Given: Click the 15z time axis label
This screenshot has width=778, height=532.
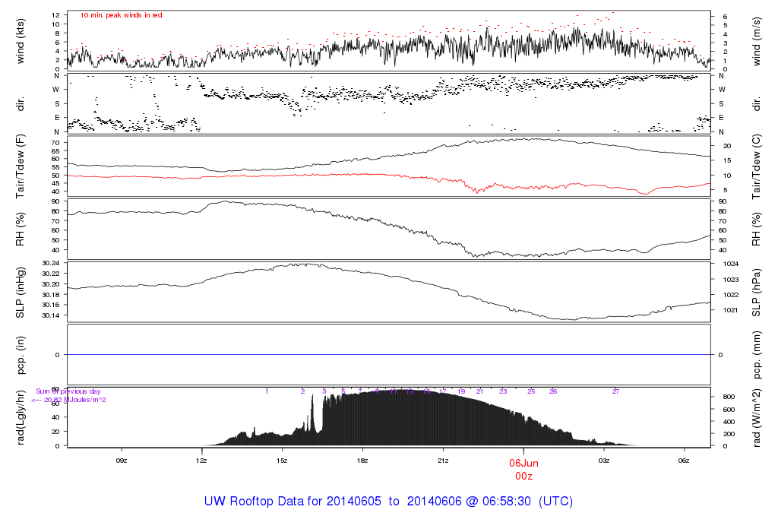Looking at the screenshot, I should (x=282, y=461).
